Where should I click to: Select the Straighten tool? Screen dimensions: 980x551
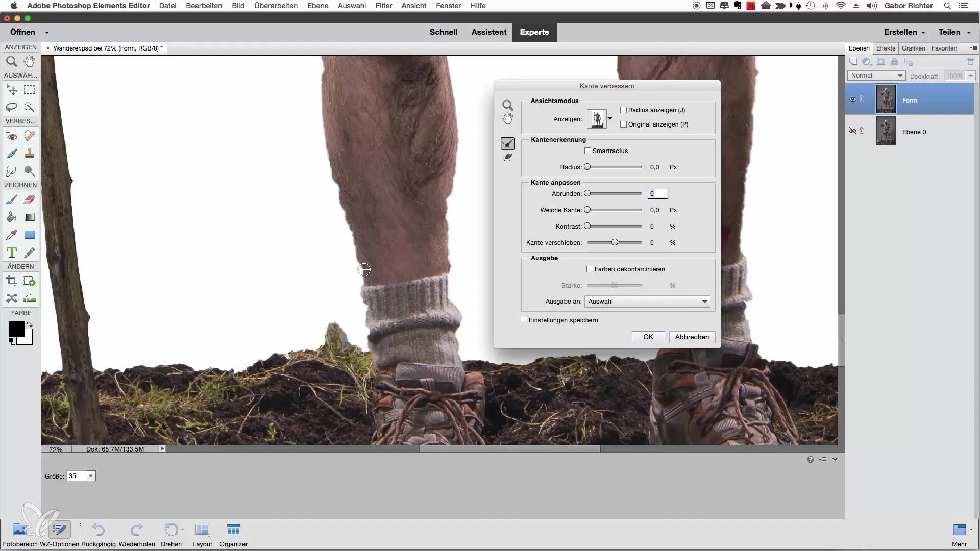tap(30, 298)
